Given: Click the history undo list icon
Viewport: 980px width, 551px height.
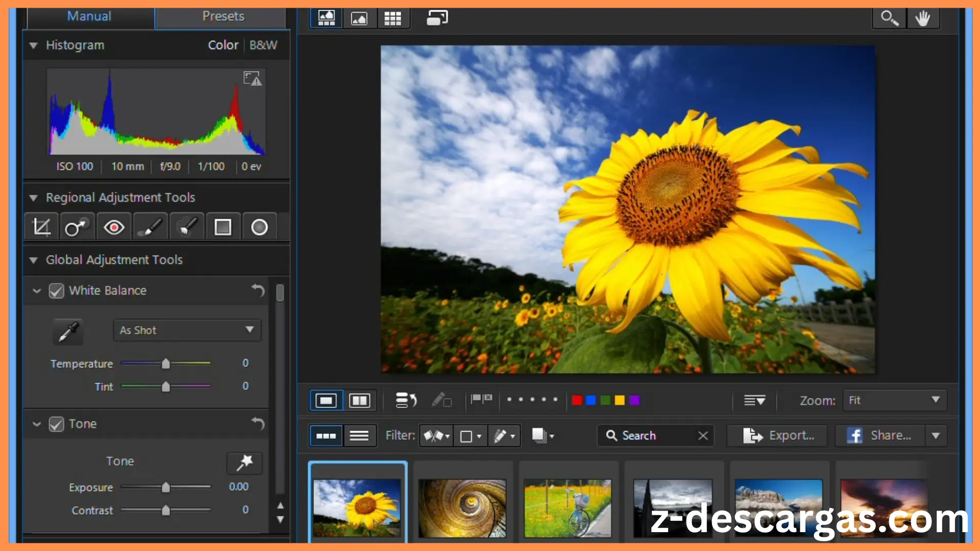Looking at the screenshot, I should point(406,400).
